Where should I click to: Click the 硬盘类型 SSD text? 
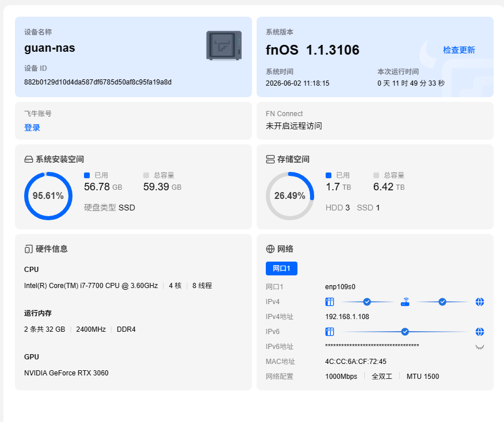point(109,208)
